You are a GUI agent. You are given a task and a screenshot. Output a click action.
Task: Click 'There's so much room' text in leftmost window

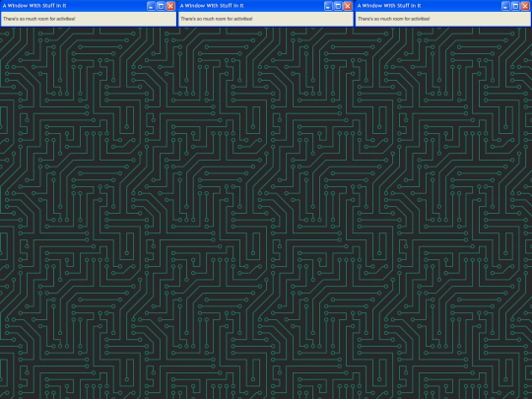(26, 19)
